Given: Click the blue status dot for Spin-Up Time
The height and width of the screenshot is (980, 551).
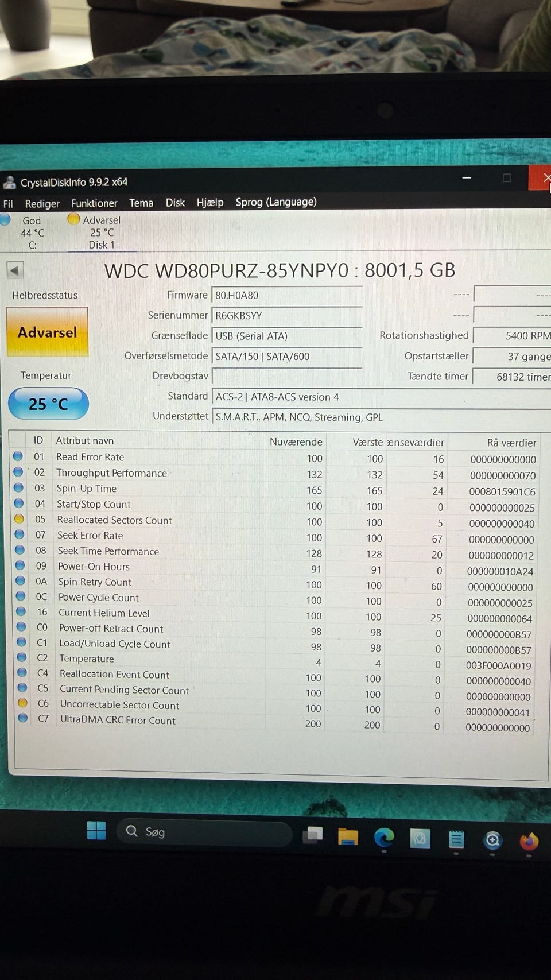Looking at the screenshot, I should coord(18,487).
